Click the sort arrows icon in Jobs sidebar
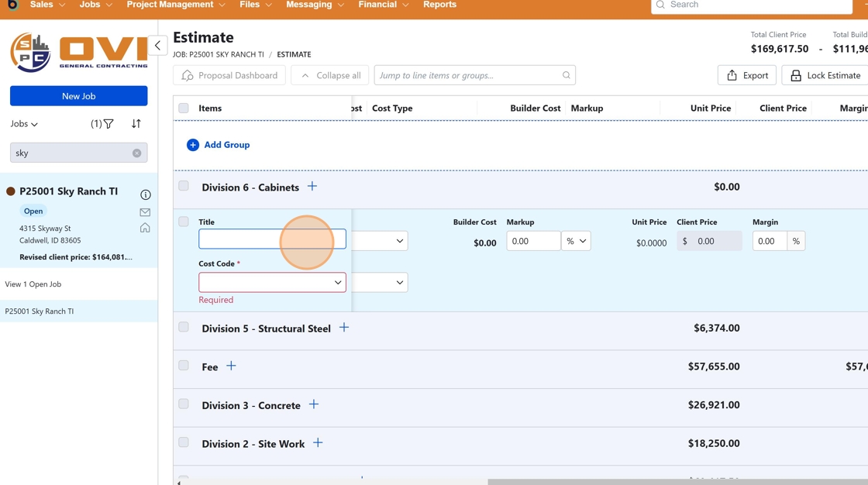The width and height of the screenshot is (868, 485). point(136,124)
